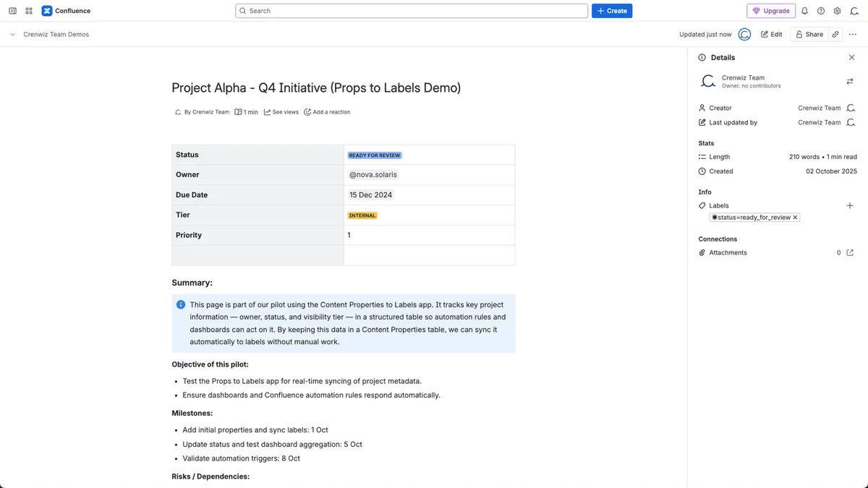Click the paperclip Attachments icon

702,252
